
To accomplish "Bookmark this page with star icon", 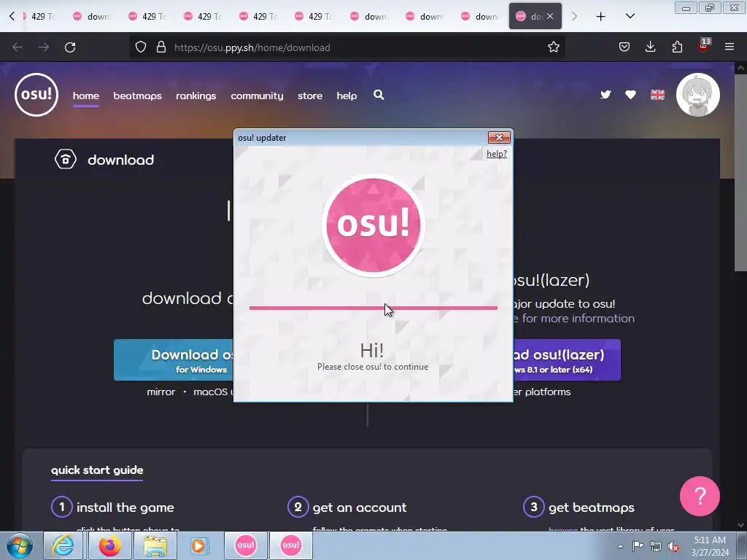I will tap(553, 47).
